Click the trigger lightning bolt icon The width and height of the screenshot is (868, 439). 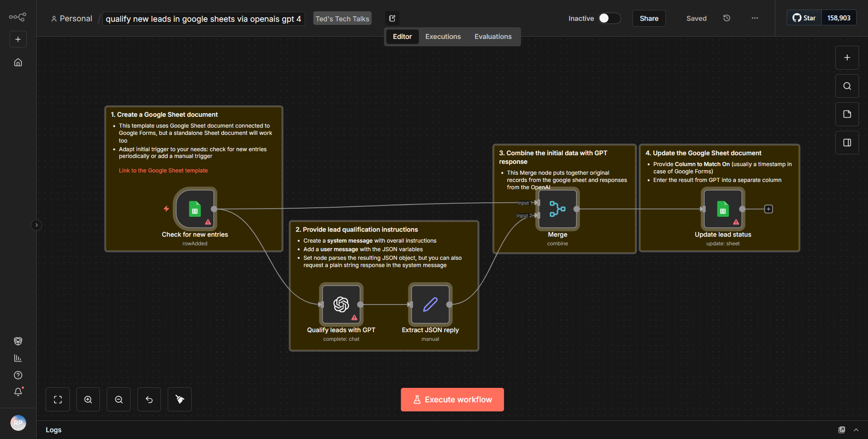tap(166, 209)
